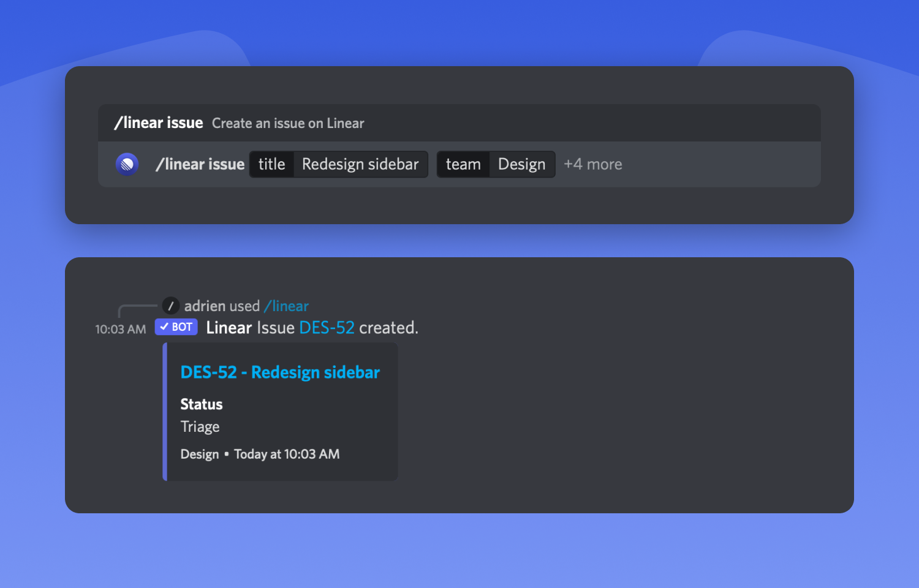Viewport: 919px width, 588px height.
Task: Click the BOT verified badge
Action: 176,327
